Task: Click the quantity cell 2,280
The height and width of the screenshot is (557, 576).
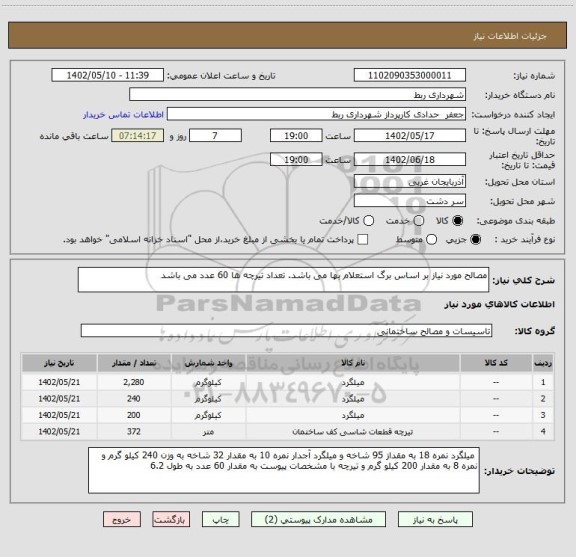Action: pos(134,382)
